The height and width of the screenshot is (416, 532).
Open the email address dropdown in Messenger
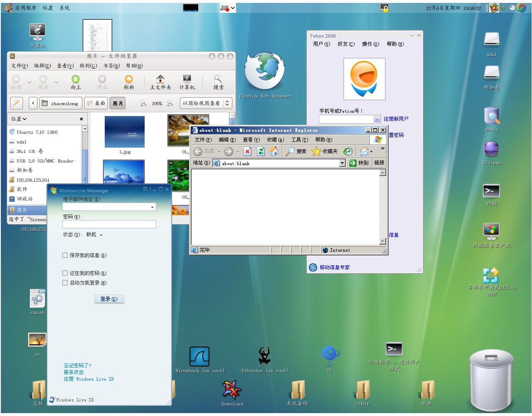pyautogui.click(x=153, y=207)
